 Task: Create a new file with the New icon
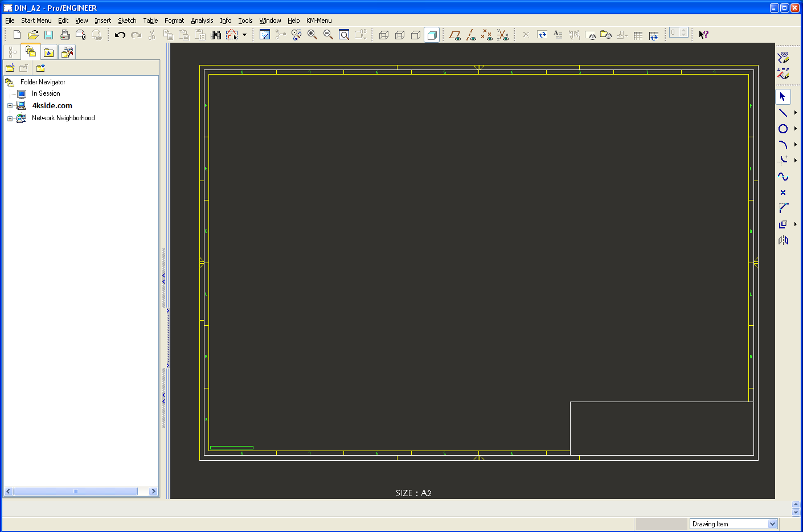[17, 35]
